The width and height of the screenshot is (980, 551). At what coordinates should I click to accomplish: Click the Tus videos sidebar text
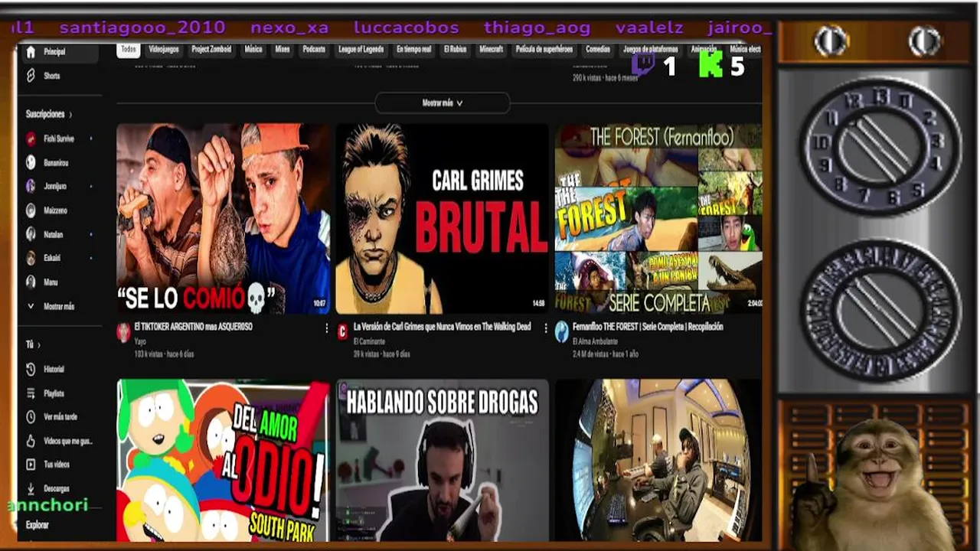coord(57,465)
